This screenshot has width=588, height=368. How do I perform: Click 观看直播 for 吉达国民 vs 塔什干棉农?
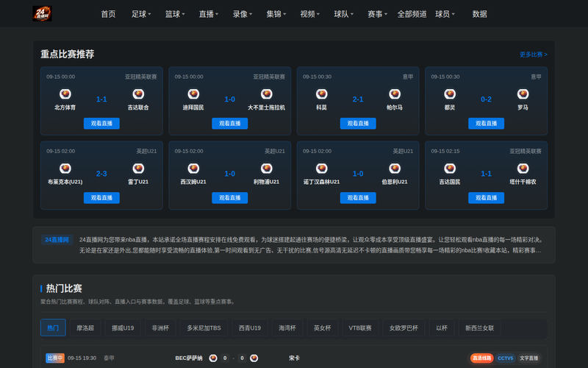487,197
